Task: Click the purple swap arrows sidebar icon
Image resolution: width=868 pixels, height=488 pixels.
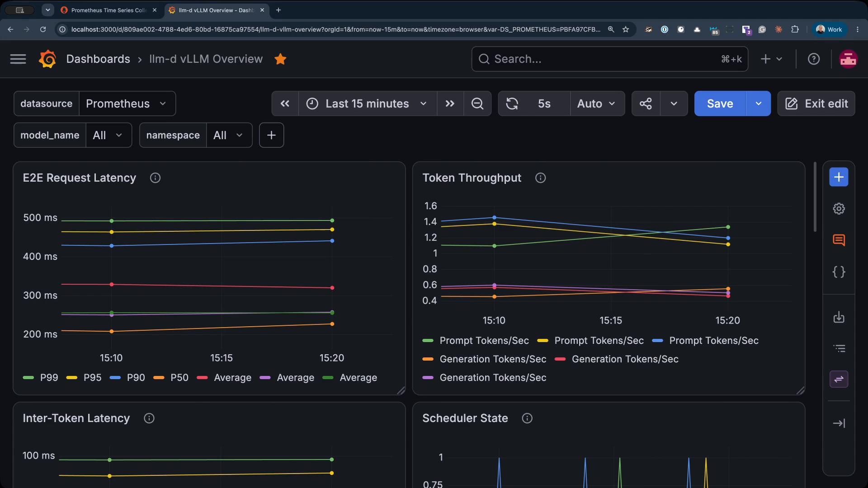Action: click(x=839, y=379)
